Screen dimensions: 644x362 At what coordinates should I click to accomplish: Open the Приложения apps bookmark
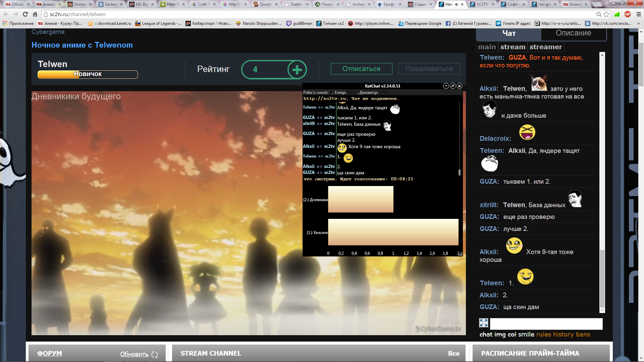click(x=18, y=23)
